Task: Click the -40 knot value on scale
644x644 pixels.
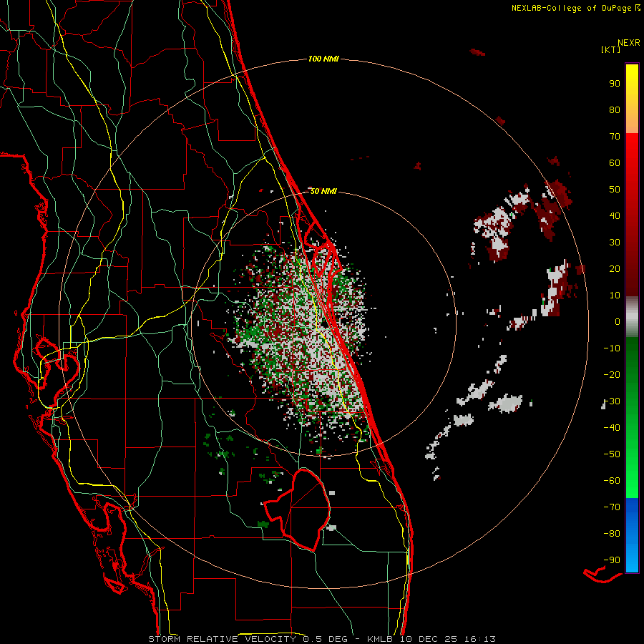Action: (x=612, y=428)
